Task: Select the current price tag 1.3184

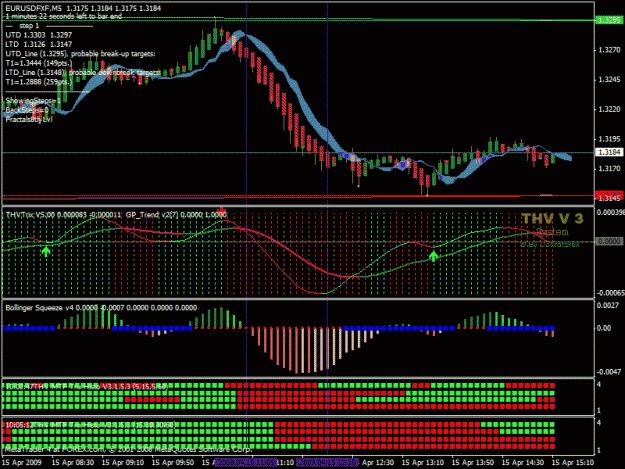Action: [x=609, y=152]
